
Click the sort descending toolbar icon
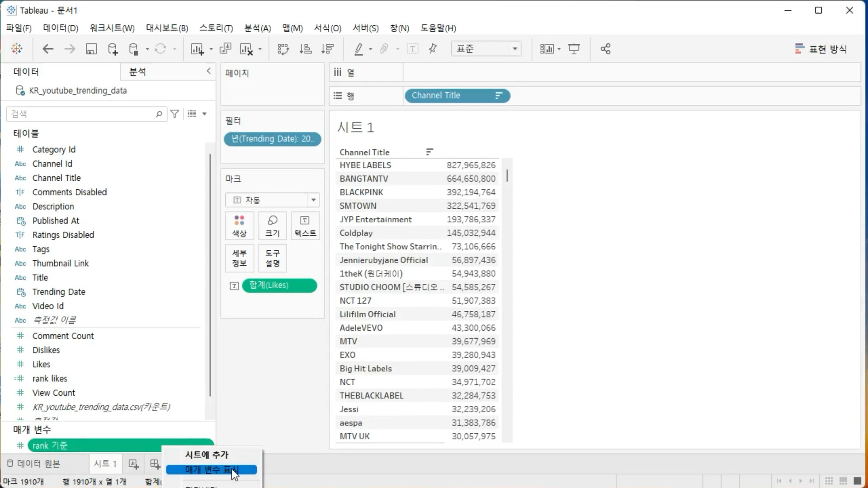(x=327, y=49)
